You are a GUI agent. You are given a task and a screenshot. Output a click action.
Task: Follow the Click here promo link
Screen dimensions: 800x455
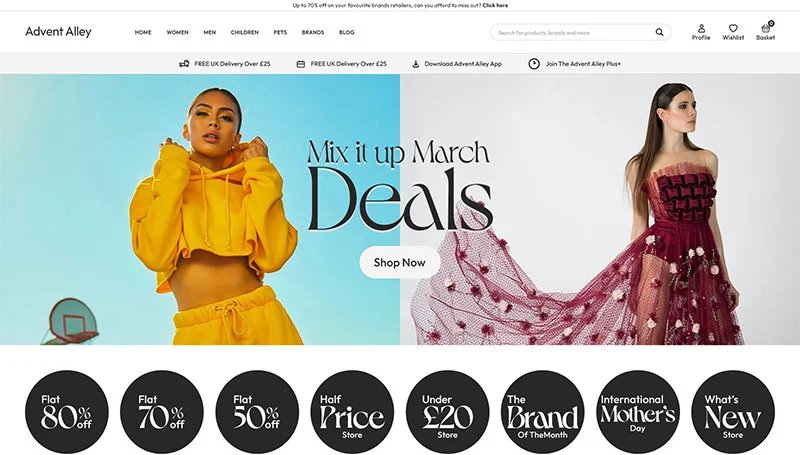pos(495,5)
